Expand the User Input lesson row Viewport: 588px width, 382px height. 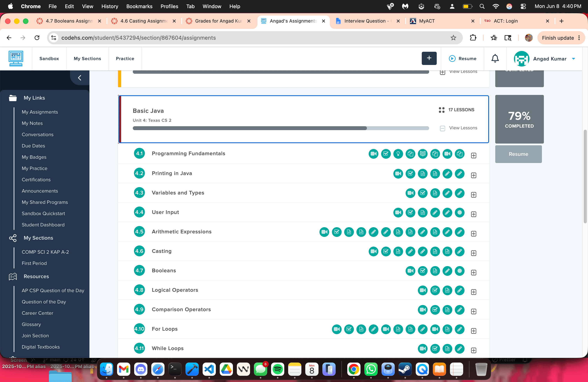[473, 214]
